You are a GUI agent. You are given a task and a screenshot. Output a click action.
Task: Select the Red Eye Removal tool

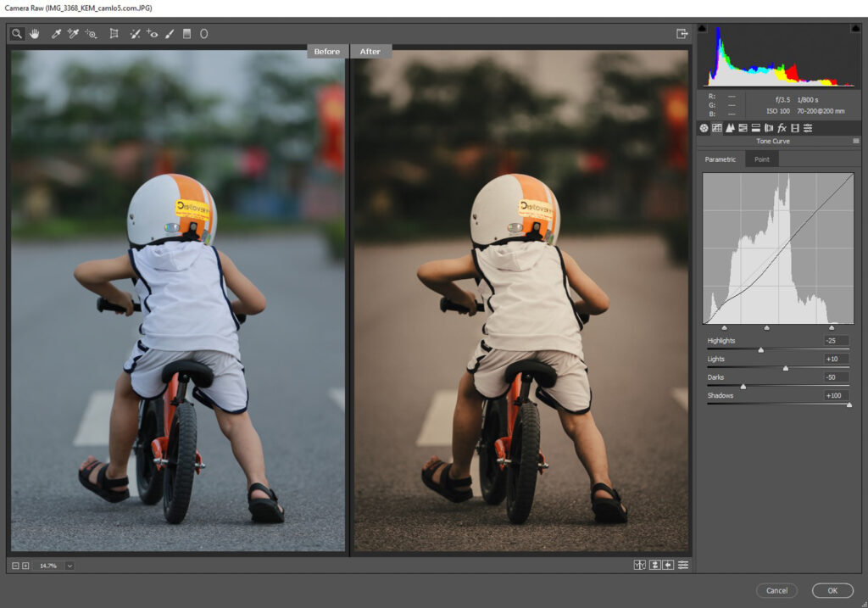tap(153, 34)
